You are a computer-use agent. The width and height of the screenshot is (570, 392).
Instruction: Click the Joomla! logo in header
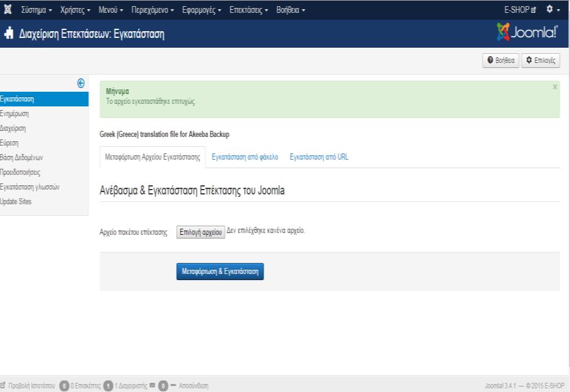(527, 32)
